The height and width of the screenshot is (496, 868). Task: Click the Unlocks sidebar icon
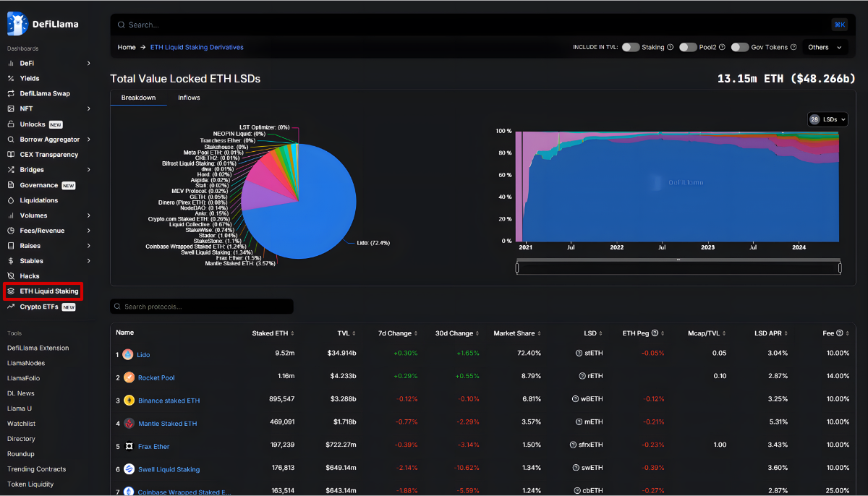9,124
